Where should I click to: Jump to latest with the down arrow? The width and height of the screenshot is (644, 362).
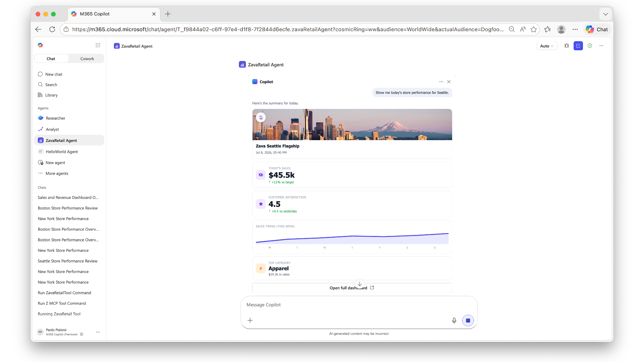(x=360, y=284)
